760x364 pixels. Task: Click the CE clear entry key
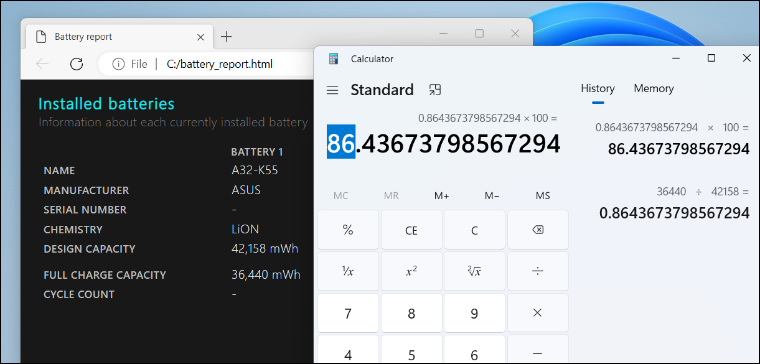tap(412, 230)
